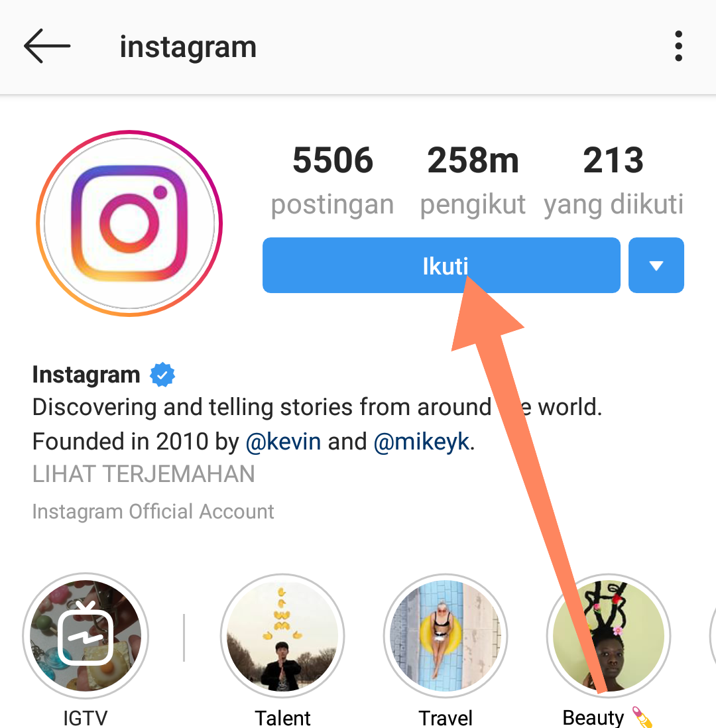Open the Talent story highlight

point(282,635)
